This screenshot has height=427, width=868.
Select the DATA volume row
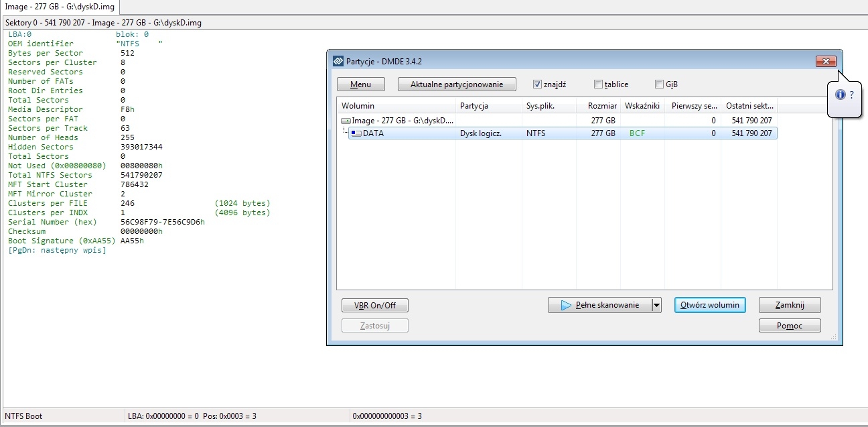click(563, 133)
